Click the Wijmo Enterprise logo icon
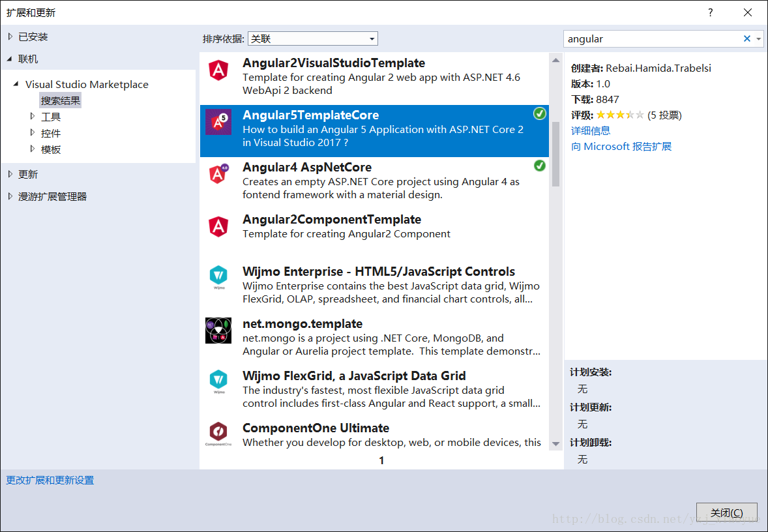Screen dimensions: 768x532 click(218, 277)
